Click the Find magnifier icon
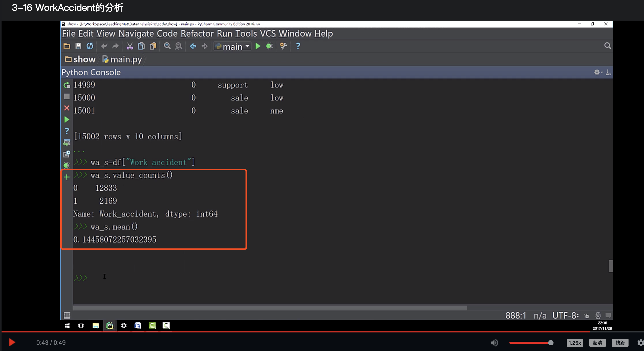The image size is (644, 351). 167,46
